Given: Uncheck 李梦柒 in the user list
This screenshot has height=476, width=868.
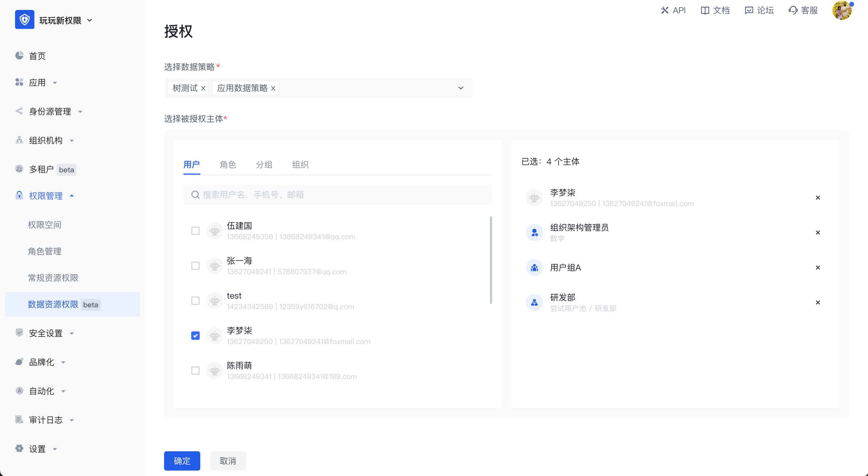Looking at the screenshot, I should 195,335.
